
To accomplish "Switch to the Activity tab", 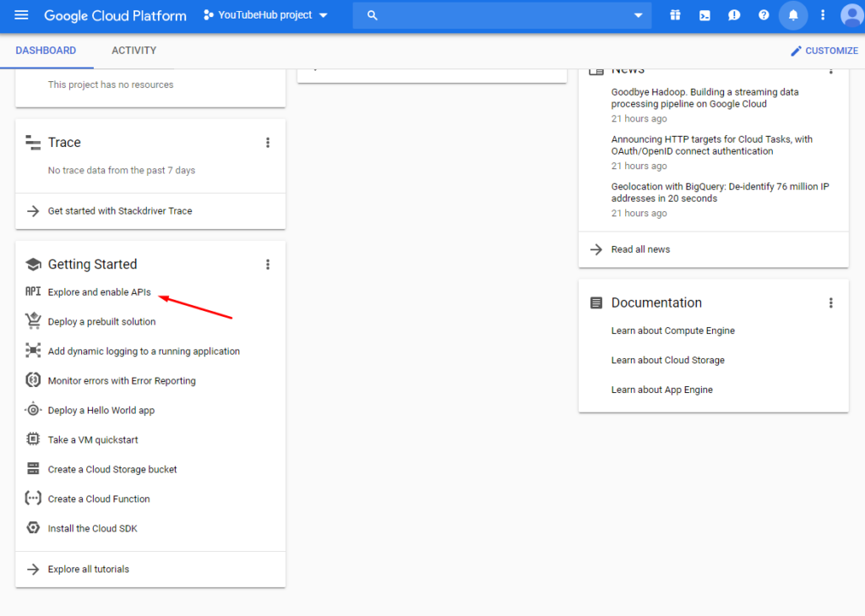I will coord(133,51).
